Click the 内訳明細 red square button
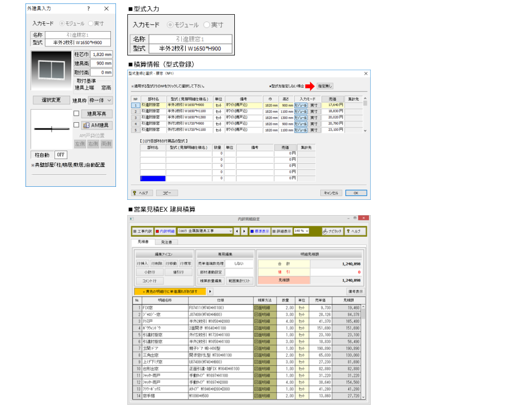This screenshot has width=532, height=411. (x=164, y=231)
